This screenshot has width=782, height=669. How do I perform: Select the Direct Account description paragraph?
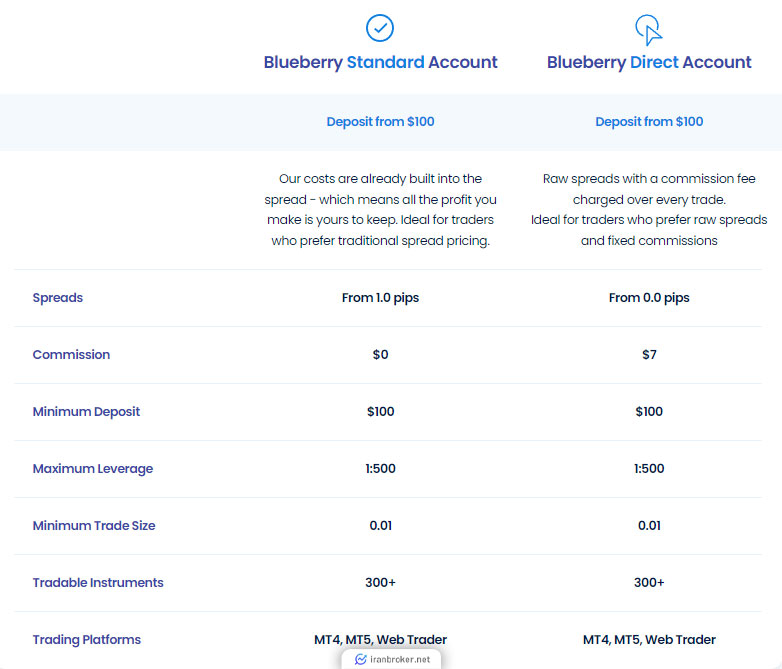pos(649,210)
